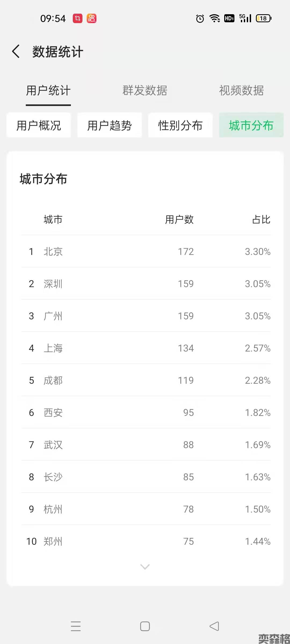
Task: Tap the Wi-Fi signal status icon
Action: [x=215, y=19]
